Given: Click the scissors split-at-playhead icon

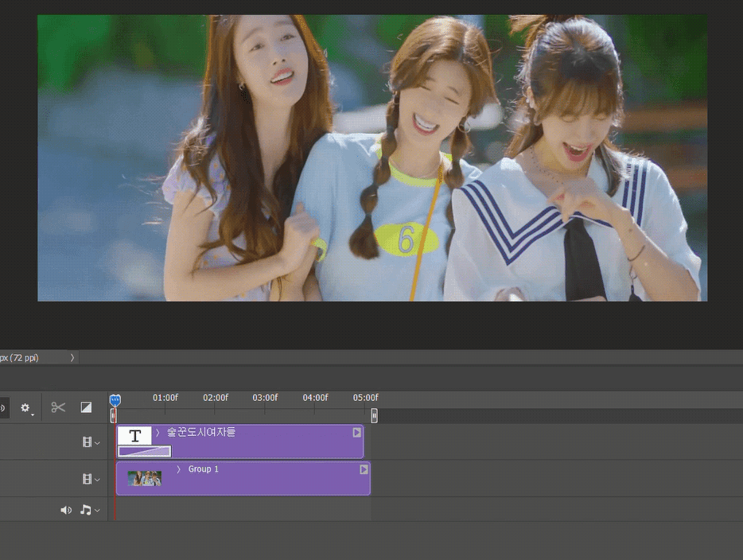Looking at the screenshot, I should coord(58,407).
